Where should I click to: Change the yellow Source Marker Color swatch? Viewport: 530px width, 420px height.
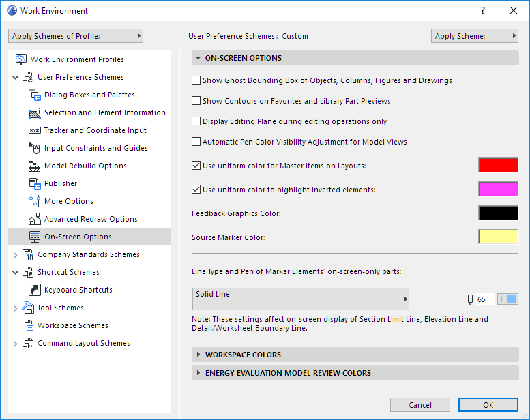coord(498,237)
